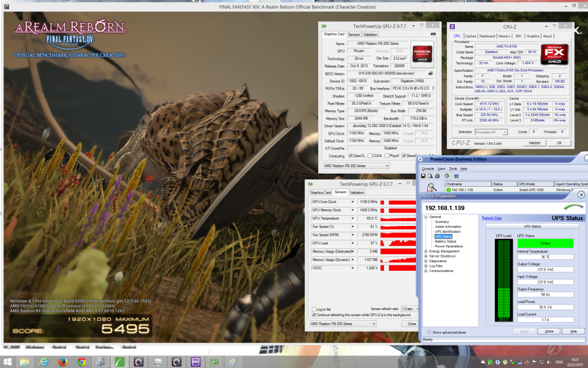Viewport: 588px width, 368px height.
Task: Click the Hostname column header
Action: (x=469, y=184)
